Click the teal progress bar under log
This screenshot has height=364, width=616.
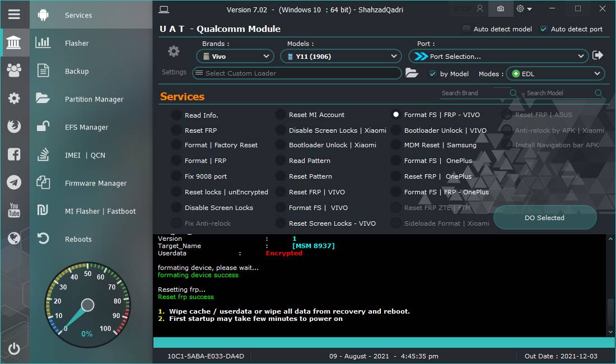(x=384, y=342)
